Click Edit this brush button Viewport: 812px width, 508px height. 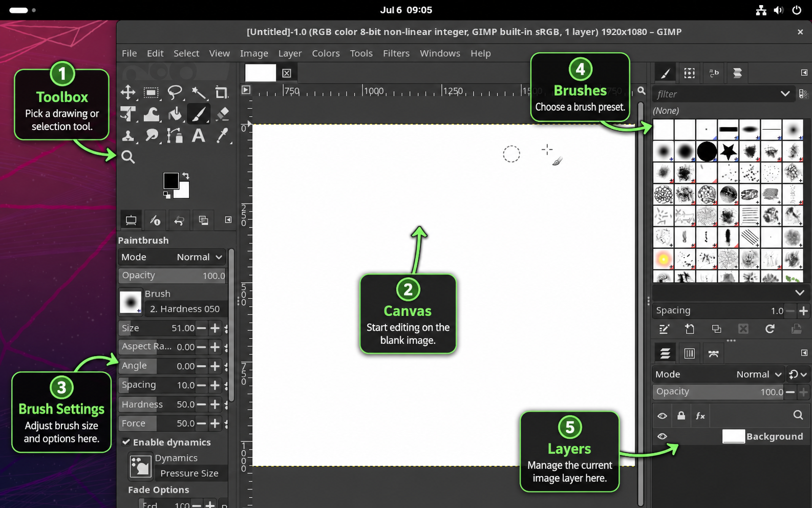point(664,329)
